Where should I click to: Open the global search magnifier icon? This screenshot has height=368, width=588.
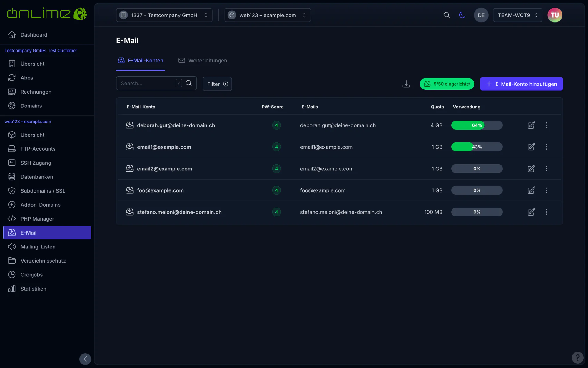(447, 15)
